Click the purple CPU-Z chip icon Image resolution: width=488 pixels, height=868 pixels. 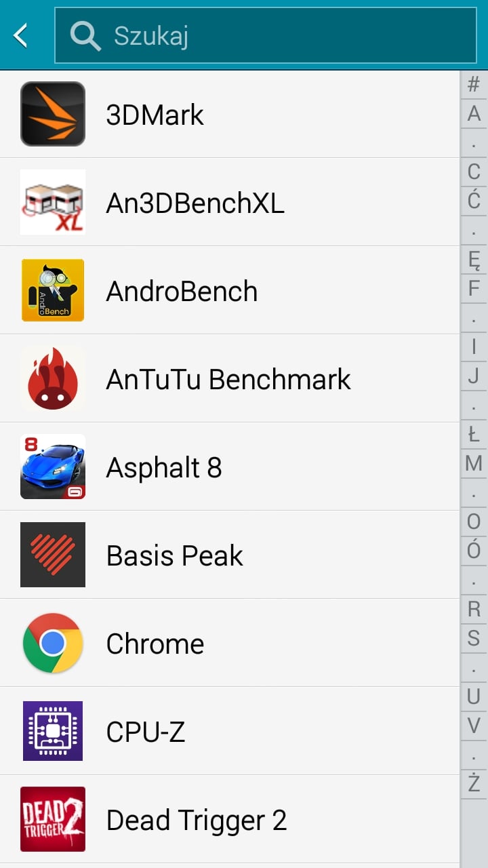click(x=53, y=731)
